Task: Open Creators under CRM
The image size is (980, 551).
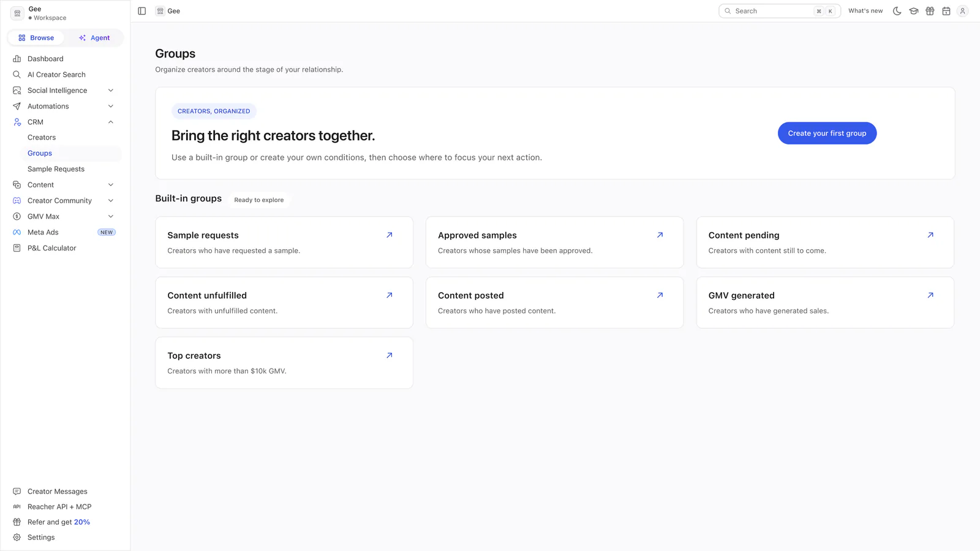Action: [42, 138]
